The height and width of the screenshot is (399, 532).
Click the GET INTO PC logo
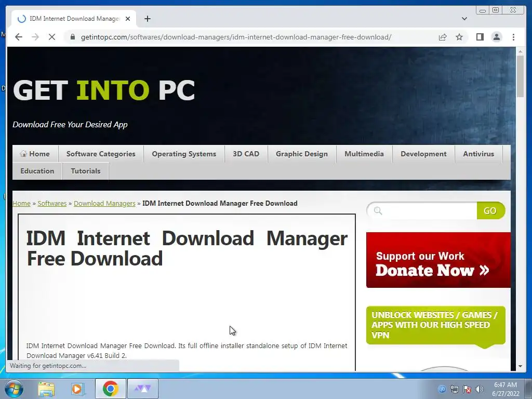104,90
